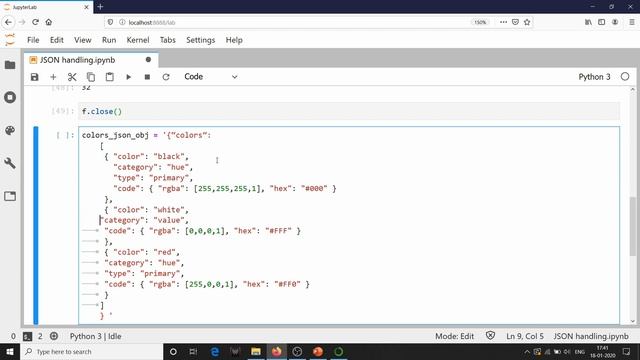Save the notebook with the floppy disk icon
This screenshot has width=640, height=360.
(34, 77)
